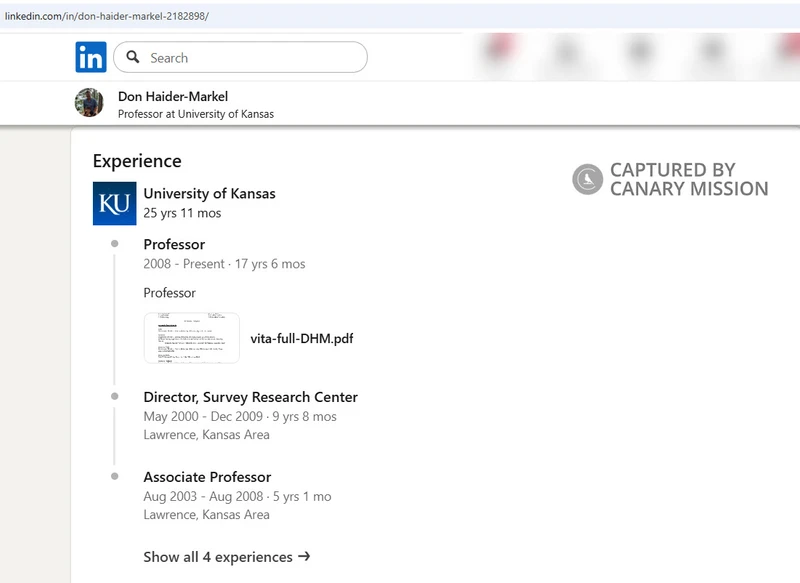The height and width of the screenshot is (583, 800).
Task: Click the Canary Mission bird logo
Action: [587, 180]
